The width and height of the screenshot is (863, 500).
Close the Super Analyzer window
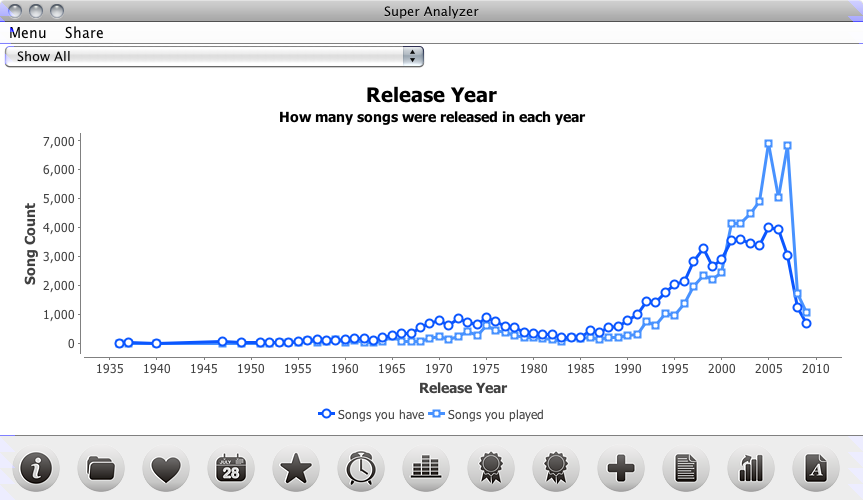15,10
